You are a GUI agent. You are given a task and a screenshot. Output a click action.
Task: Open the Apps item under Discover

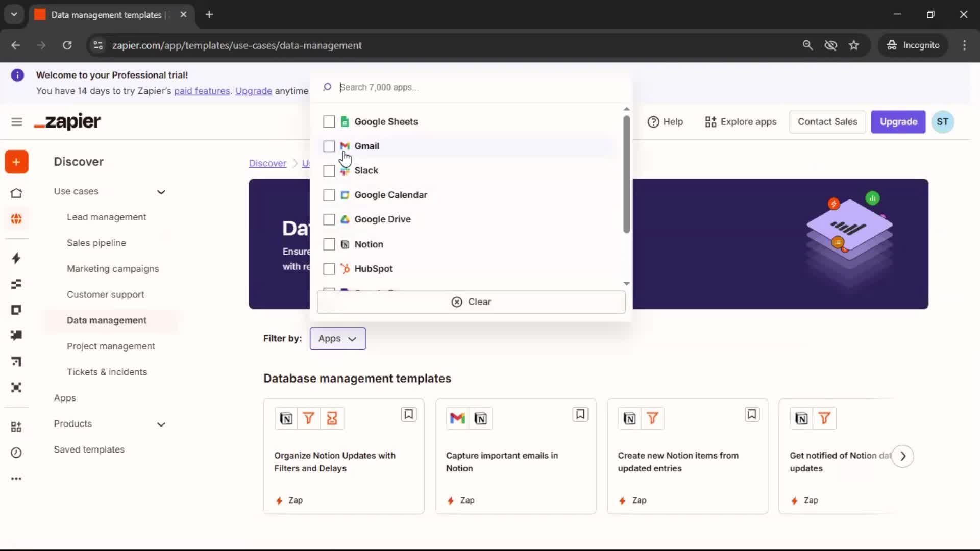(65, 398)
